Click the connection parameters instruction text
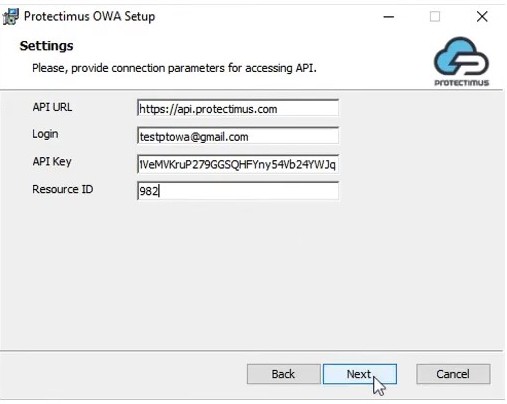 click(x=174, y=68)
